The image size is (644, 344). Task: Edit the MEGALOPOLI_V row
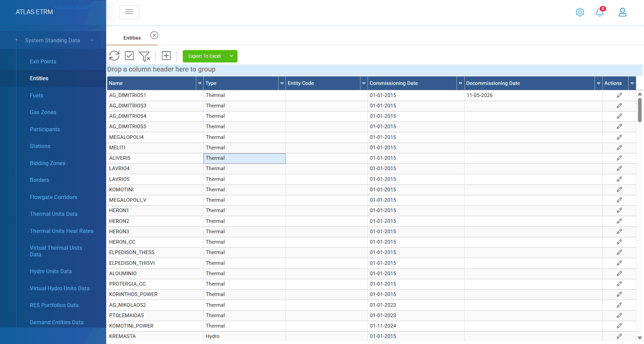click(619, 200)
